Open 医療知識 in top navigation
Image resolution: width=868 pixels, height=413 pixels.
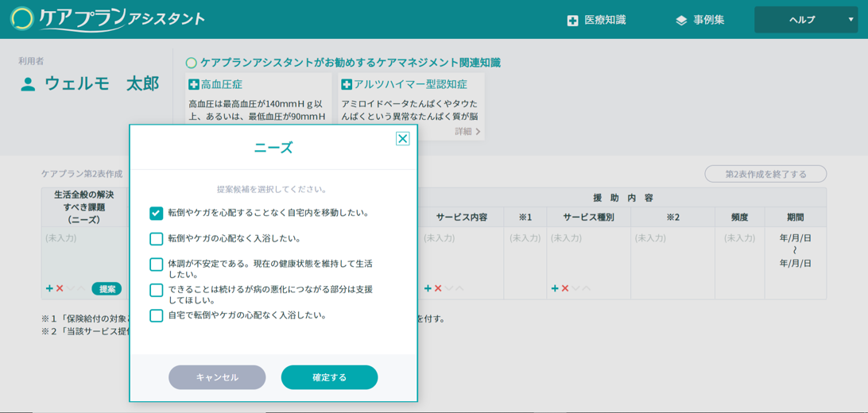click(604, 20)
